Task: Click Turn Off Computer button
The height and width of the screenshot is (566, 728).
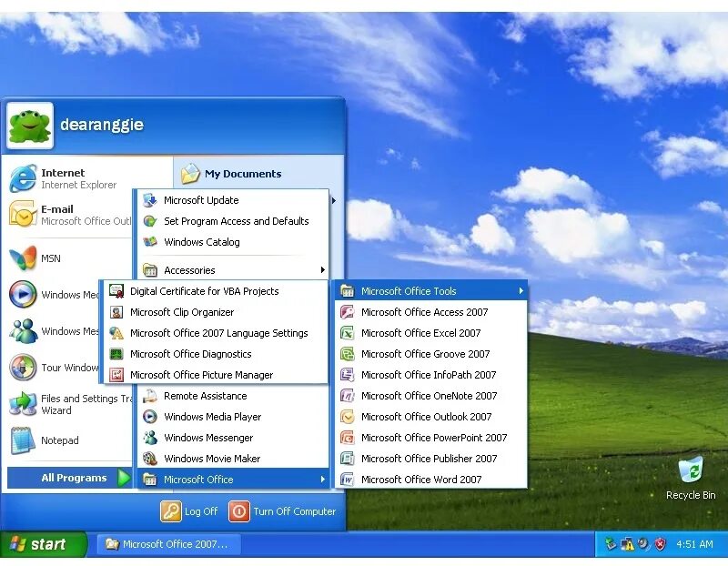Action: pos(282,511)
